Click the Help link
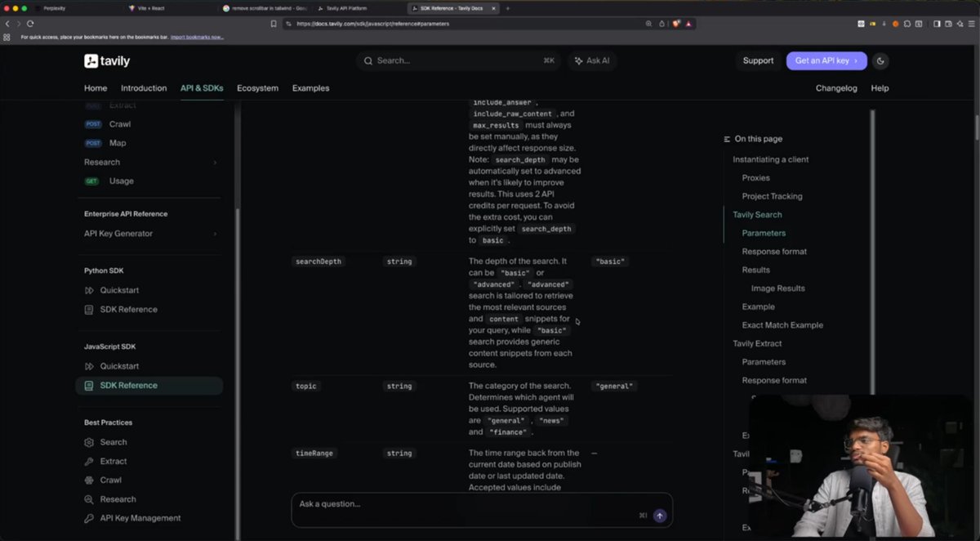Image resolution: width=980 pixels, height=541 pixels. pos(880,88)
